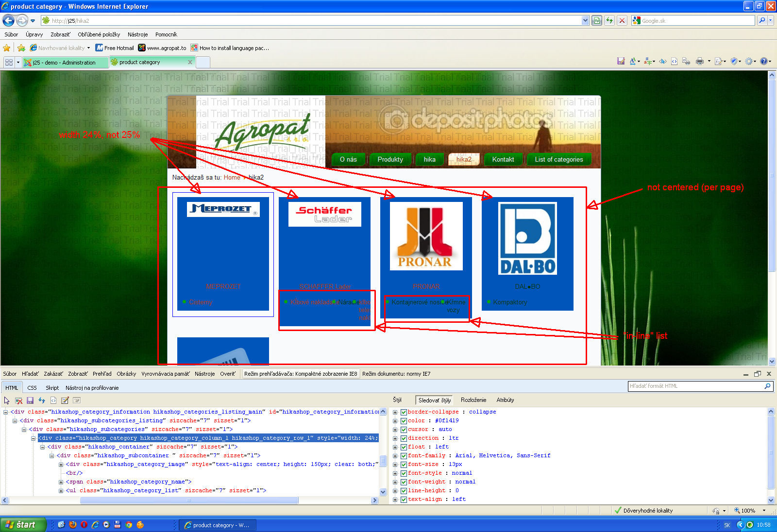Open the Nástroje menu in the IE menu bar
Image resolution: width=777 pixels, height=532 pixels.
pyautogui.click(x=137, y=34)
